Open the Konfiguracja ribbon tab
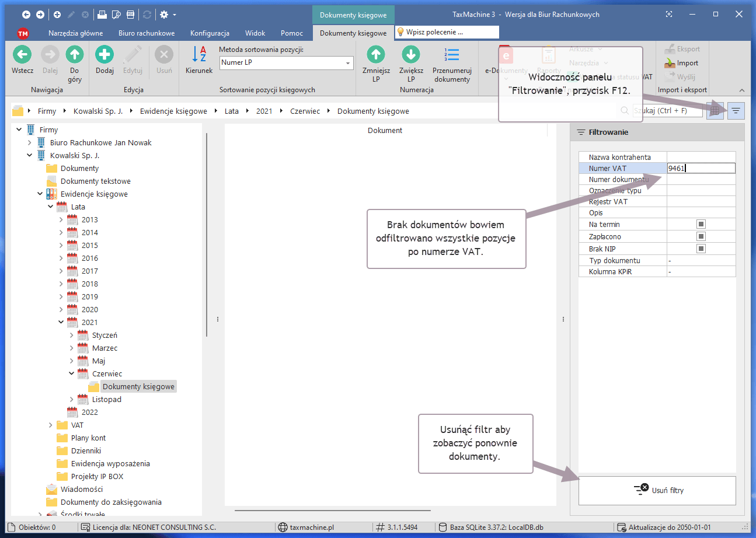Screen dimensions: 756x538 tap(210, 33)
